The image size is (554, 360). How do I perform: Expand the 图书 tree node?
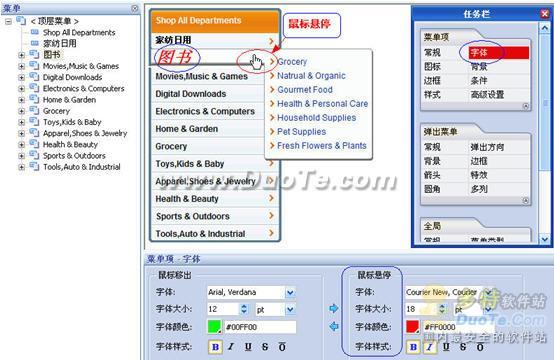click(22, 55)
